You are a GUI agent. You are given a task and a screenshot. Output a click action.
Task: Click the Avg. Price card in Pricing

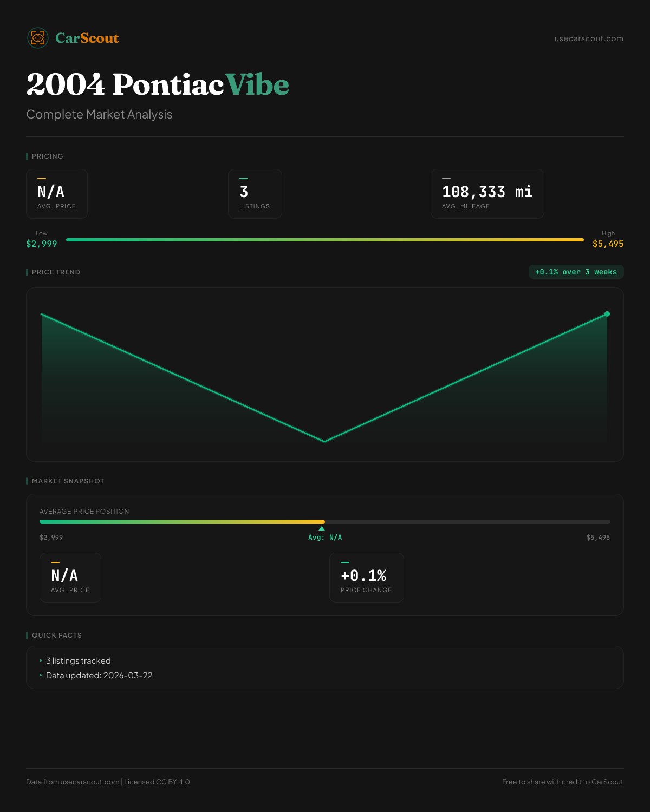(x=57, y=194)
